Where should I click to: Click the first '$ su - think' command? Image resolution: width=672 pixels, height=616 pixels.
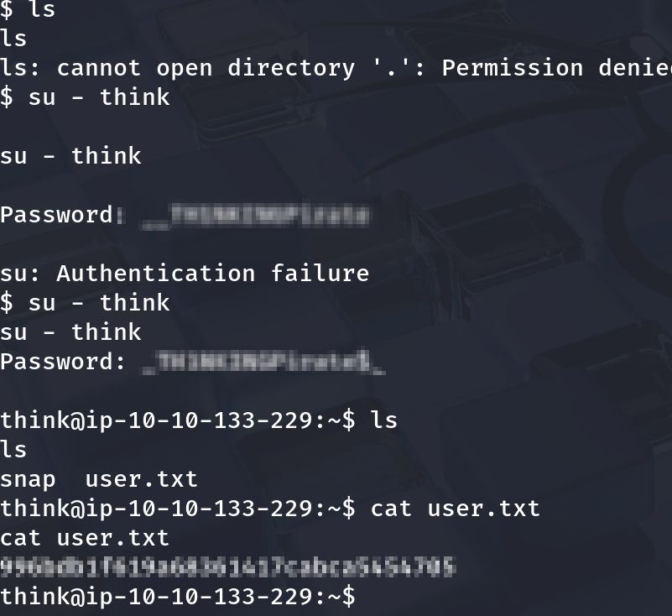point(85,97)
